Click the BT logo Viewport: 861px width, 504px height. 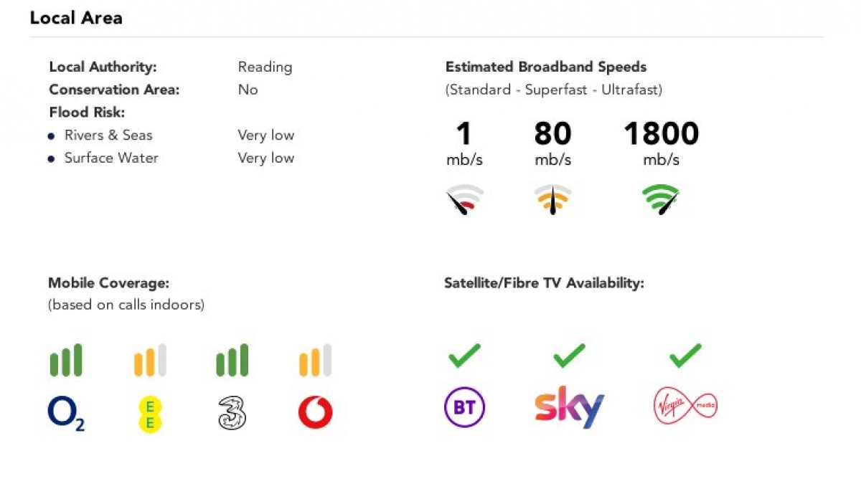pos(464,408)
